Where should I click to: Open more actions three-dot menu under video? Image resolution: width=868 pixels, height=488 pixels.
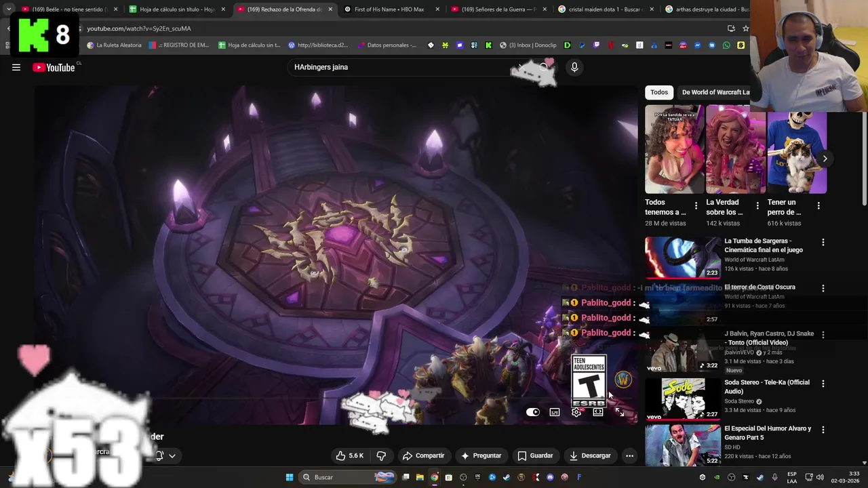tap(629, 455)
